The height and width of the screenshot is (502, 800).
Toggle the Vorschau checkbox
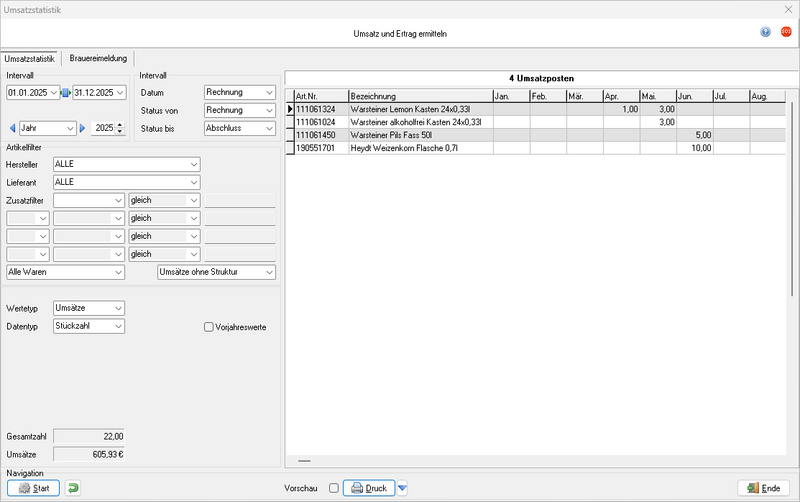click(x=334, y=488)
